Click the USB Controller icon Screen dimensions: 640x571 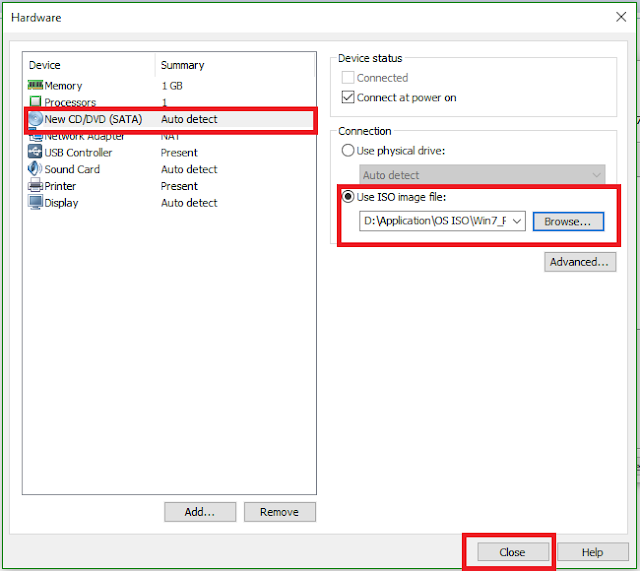tap(35, 152)
